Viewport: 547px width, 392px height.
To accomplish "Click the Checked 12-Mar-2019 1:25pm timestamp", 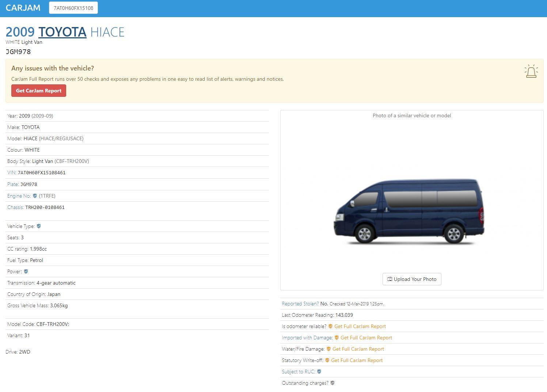I will click(x=357, y=304).
